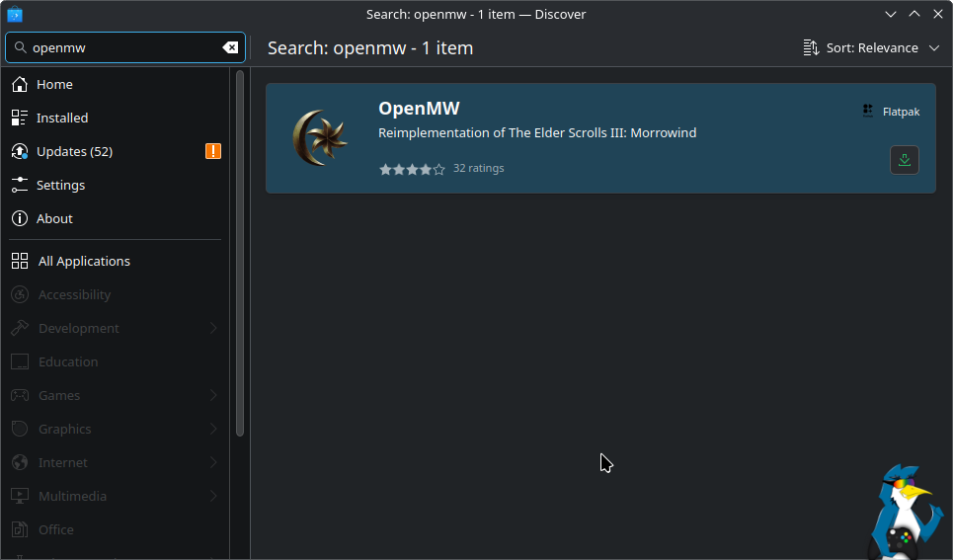
Task: Expand the Games category chevron
Action: [213, 395]
